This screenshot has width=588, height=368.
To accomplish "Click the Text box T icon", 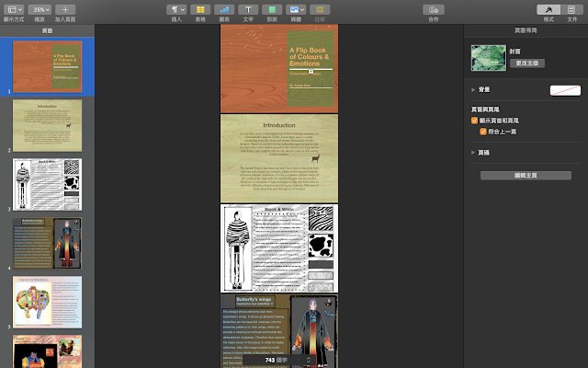I will (248, 10).
